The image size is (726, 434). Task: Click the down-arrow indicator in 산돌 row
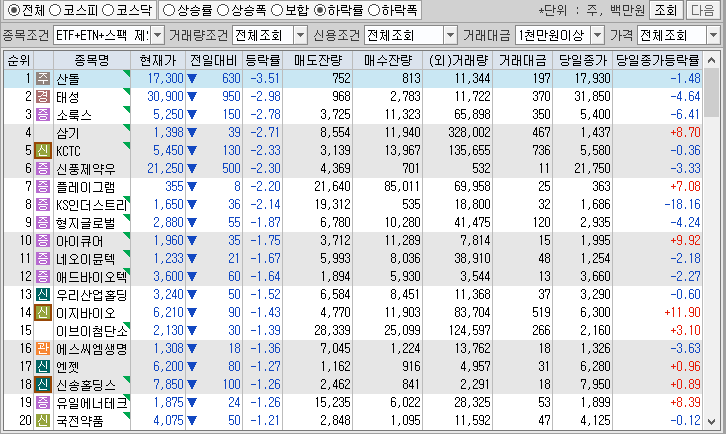click(192, 79)
